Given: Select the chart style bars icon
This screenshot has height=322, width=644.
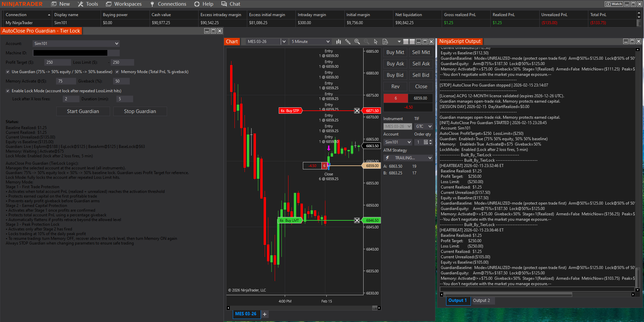Looking at the screenshot, I should 338,42.
